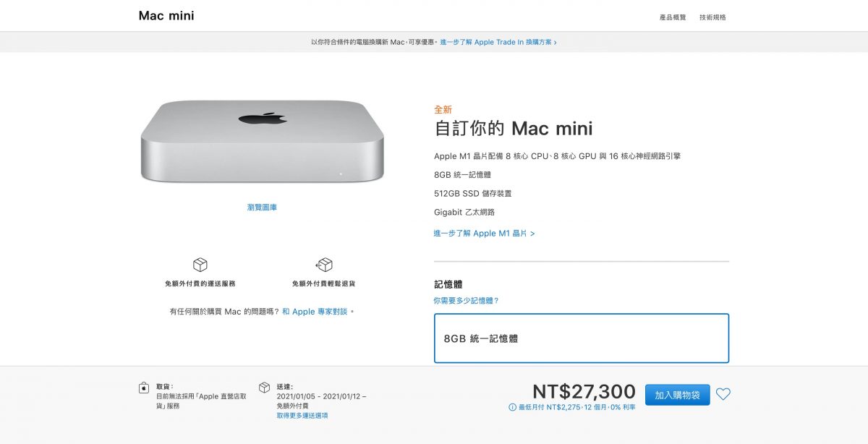This screenshot has width=868, height=444.
Task: Add to bag with 加入購物袋
Action: (x=677, y=395)
